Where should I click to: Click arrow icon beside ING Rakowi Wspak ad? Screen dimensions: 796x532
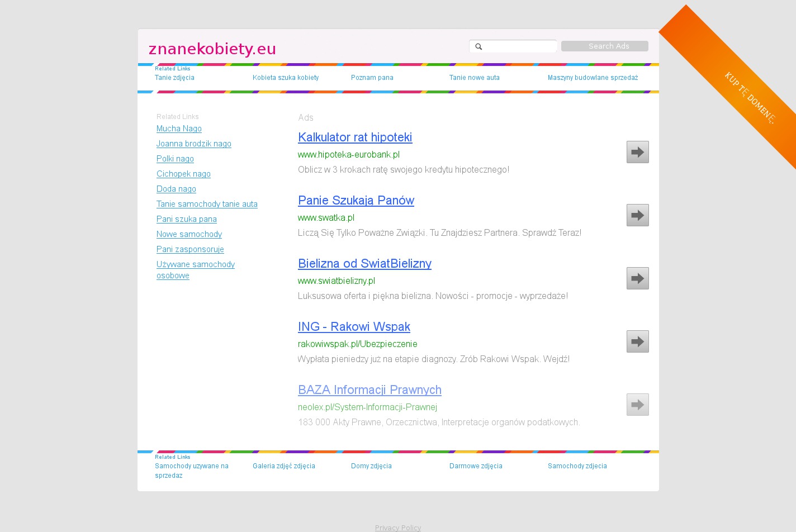pos(637,341)
